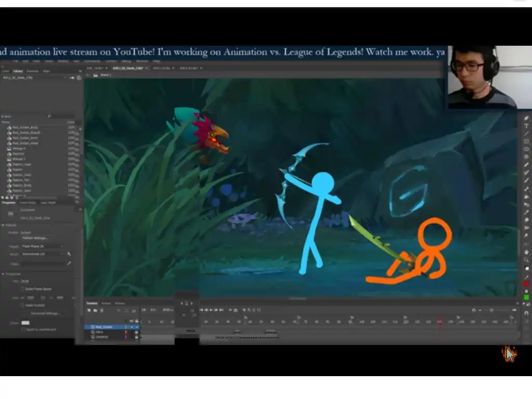
Task: Click the New Symbol icon under library list
Action: 3,197
